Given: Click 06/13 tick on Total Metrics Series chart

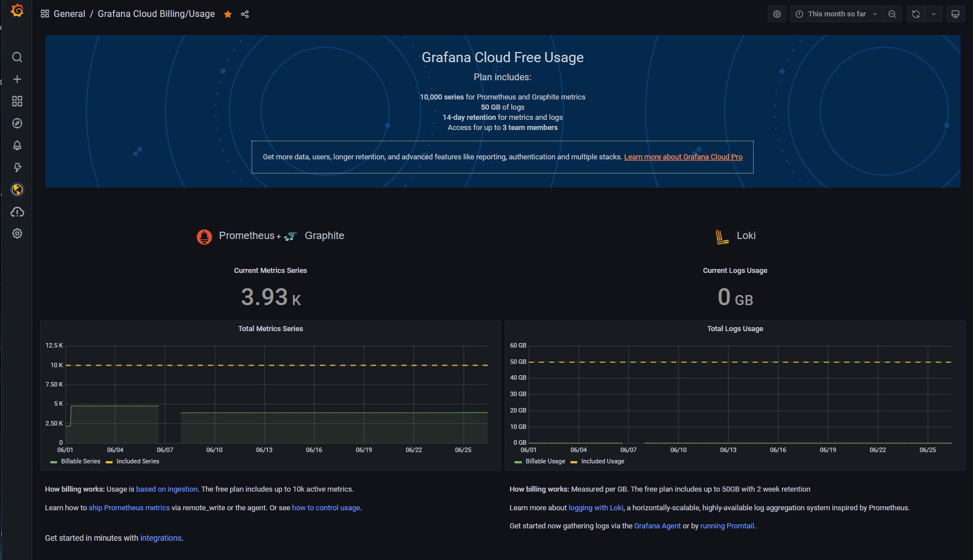Looking at the screenshot, I should coord(264,450).
